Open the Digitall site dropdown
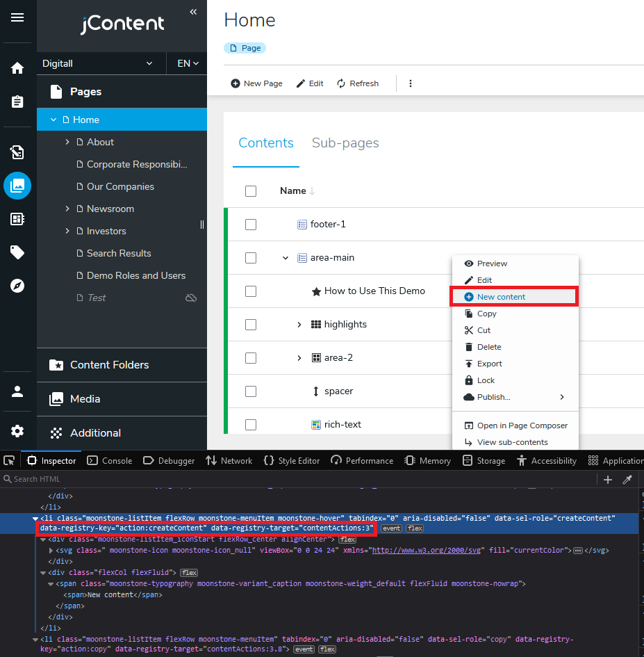 click(97, 63)
